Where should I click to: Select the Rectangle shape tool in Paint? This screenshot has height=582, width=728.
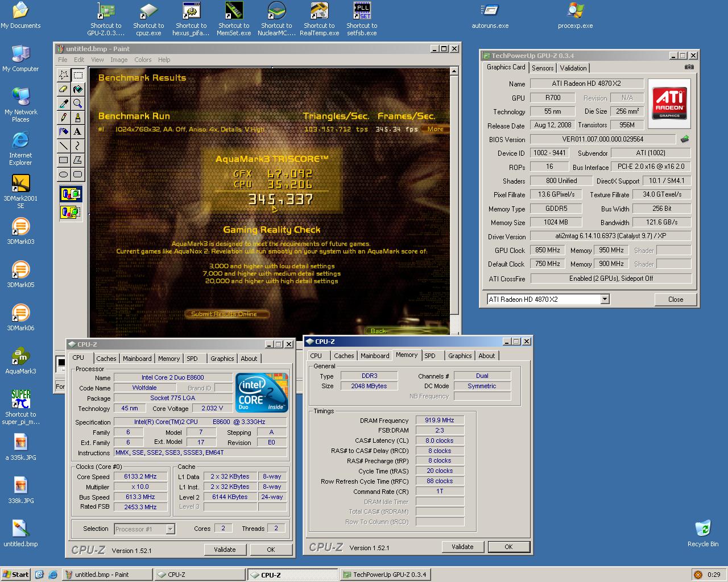[64, 160]
